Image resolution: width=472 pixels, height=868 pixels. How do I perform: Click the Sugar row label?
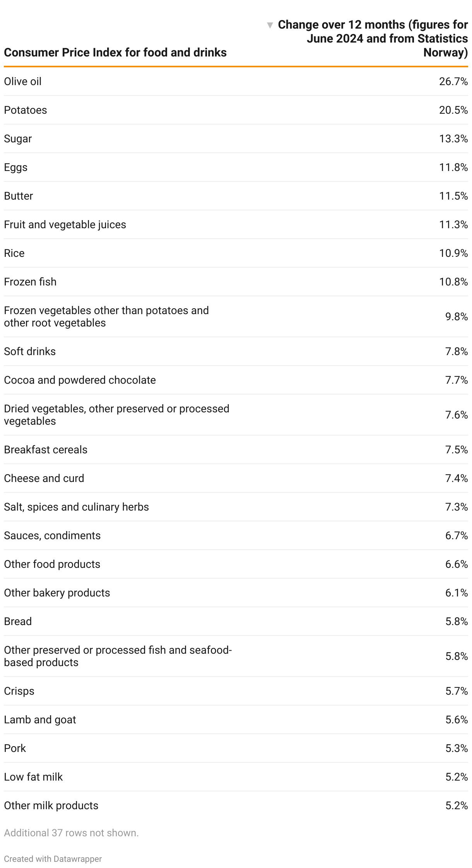pyautogui.click(x=18, y=139)
